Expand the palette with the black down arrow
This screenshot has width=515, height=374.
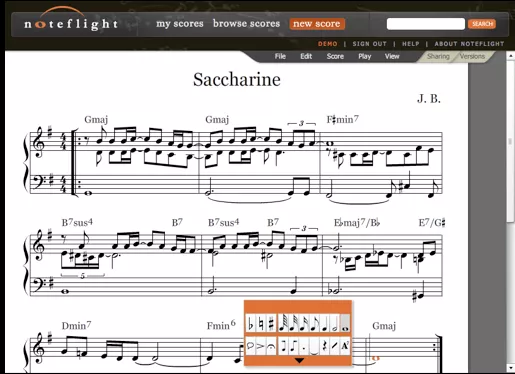click(x=299, y=360)
